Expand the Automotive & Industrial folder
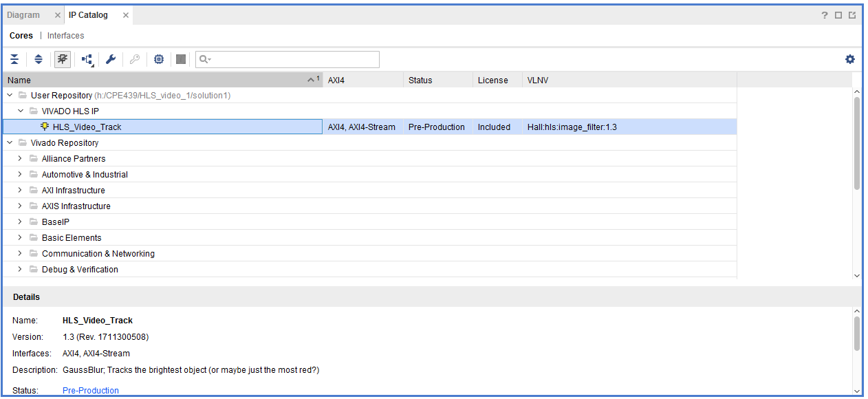 pyautogui.click(x=20, y=175)
